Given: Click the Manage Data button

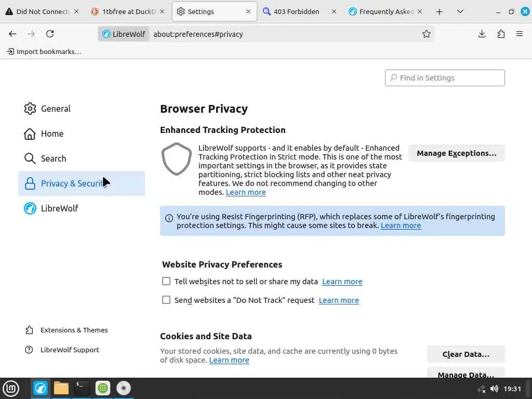Looking at the screenshot, I should (x=466, y=373).
